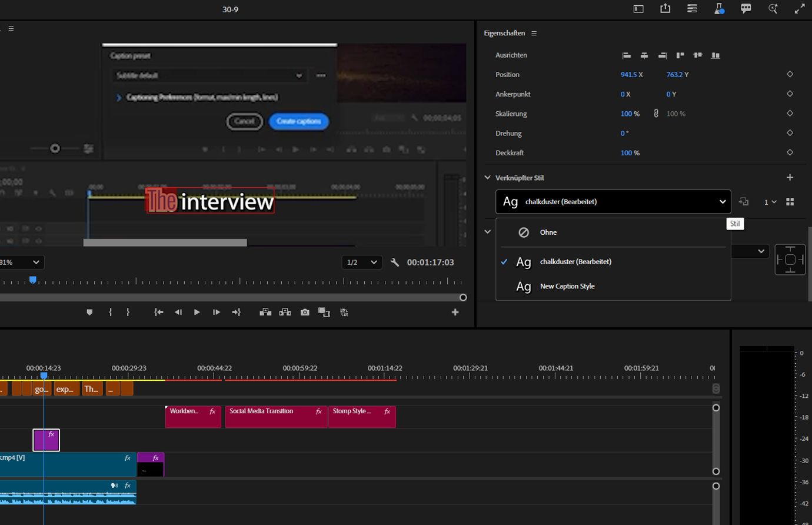Select New Caption Style from list
This screenshot has width=812, height=525.
click(567, 287)
